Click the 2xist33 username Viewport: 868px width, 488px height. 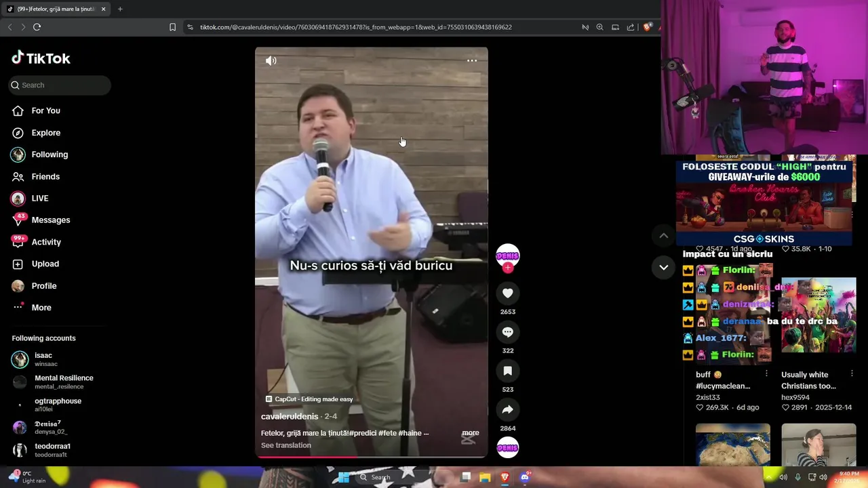[x=708, y=397]
